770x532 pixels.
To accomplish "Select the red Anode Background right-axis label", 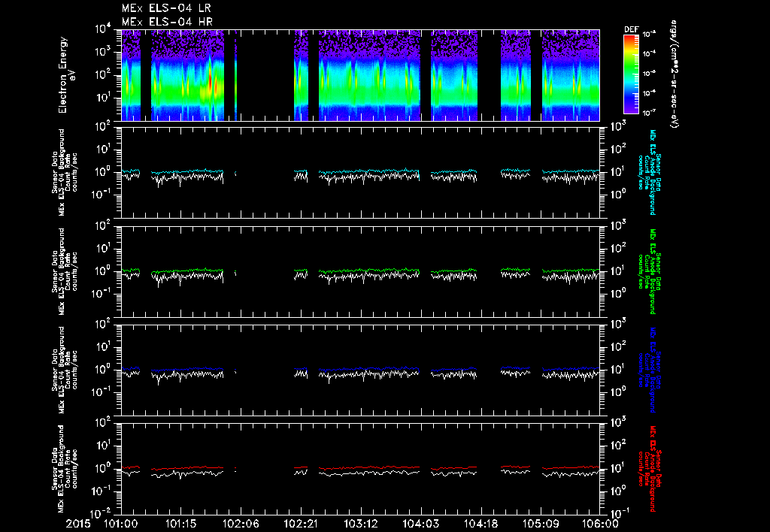I will click(x=650, y=469).
